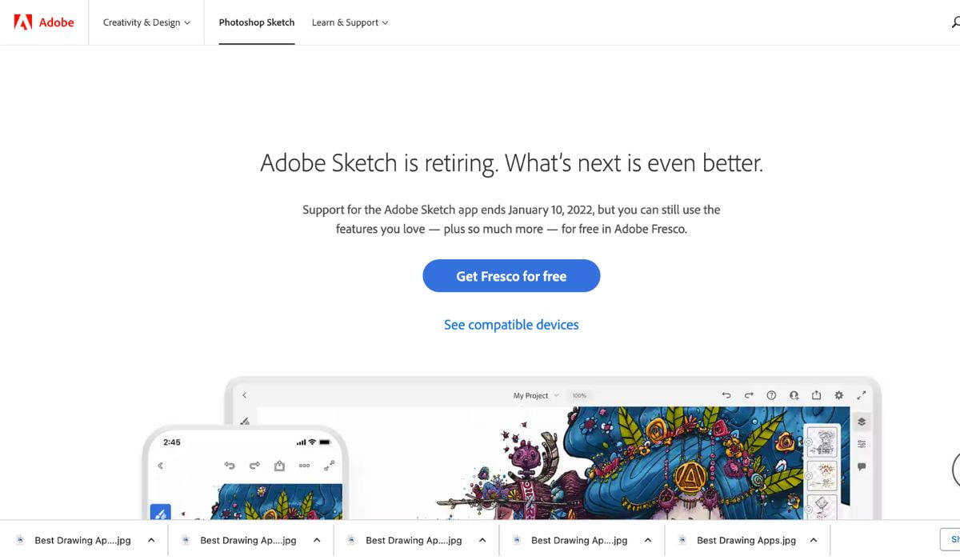Open the Creativity & Design menu
The height and width of the screenshot is (560, 960).
146,22
